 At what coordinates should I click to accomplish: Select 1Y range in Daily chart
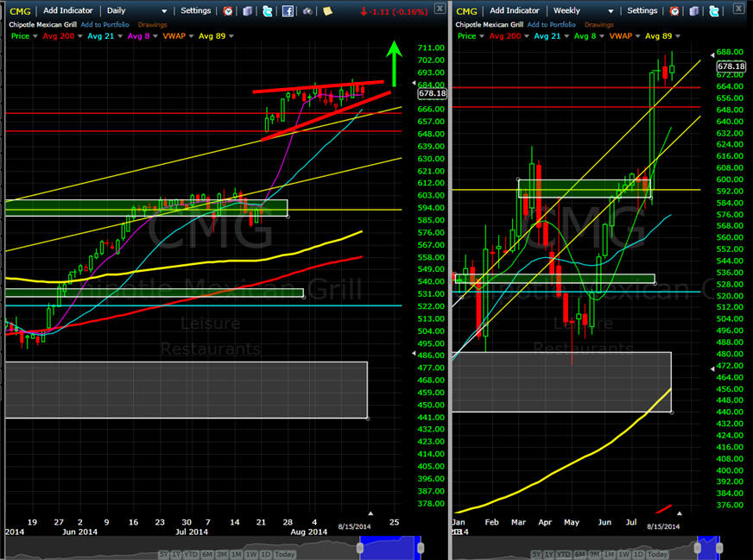176,554
